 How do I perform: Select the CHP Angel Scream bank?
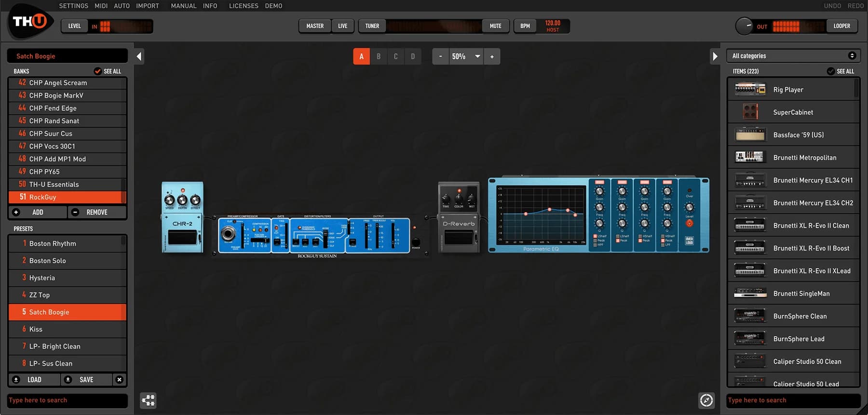pos(67,82)
